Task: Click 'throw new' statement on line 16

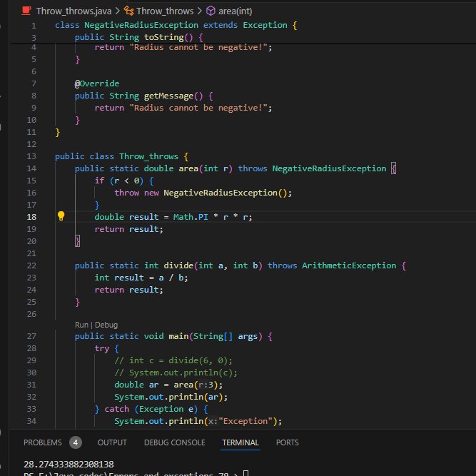Action: click(x=136, y=193)
